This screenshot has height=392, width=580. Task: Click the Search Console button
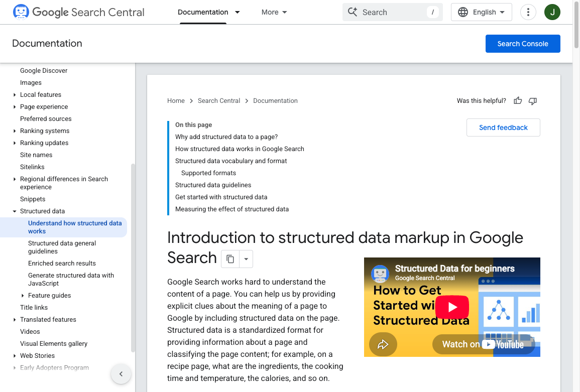point(523,44)
